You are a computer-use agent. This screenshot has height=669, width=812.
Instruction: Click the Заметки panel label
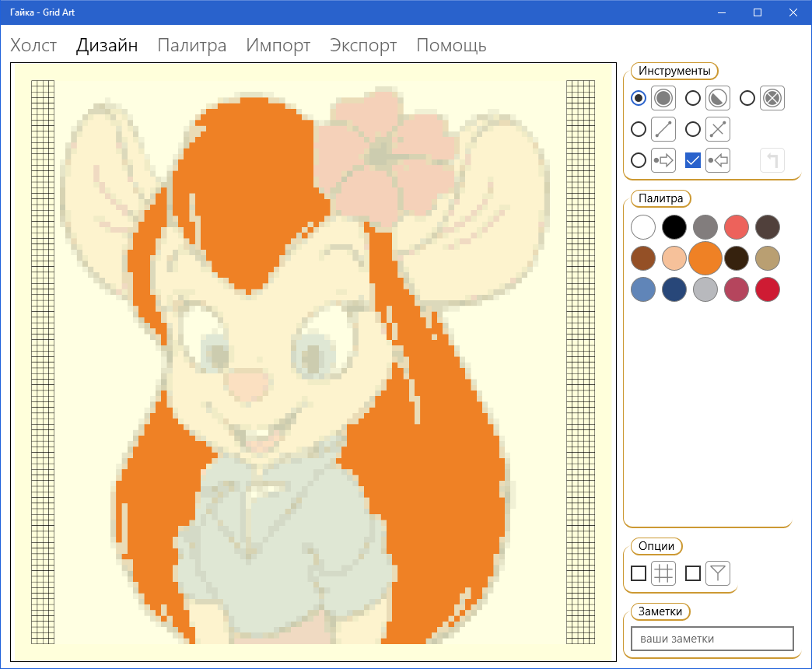pyautogui.click(x=660, y=611)
